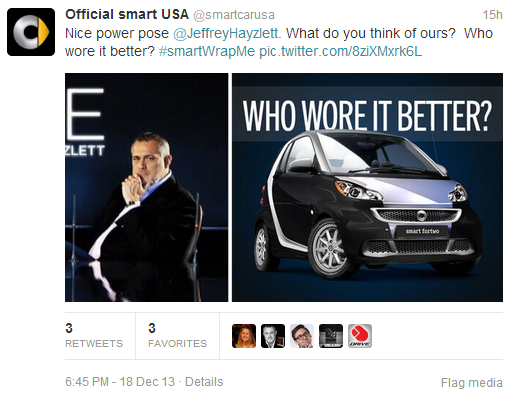Open the @JeffreyHayzlett mention
The width and height of the screenshot is (511, 395).
pyautogui.click(x=227, y=33)
